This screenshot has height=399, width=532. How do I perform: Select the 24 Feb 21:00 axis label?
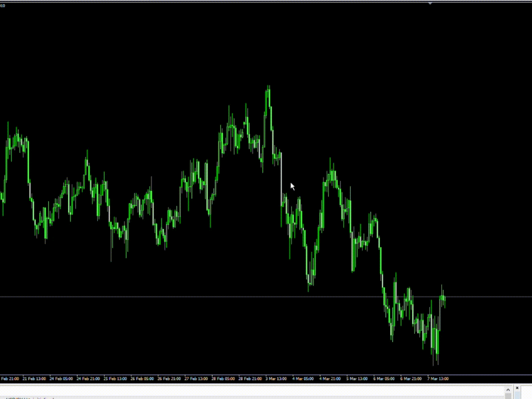88,379
